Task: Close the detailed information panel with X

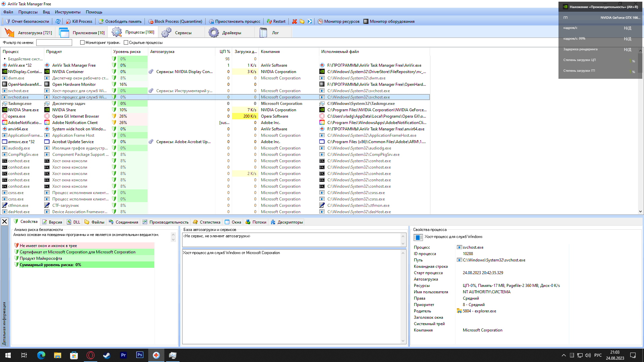Action: coord(5,222)
